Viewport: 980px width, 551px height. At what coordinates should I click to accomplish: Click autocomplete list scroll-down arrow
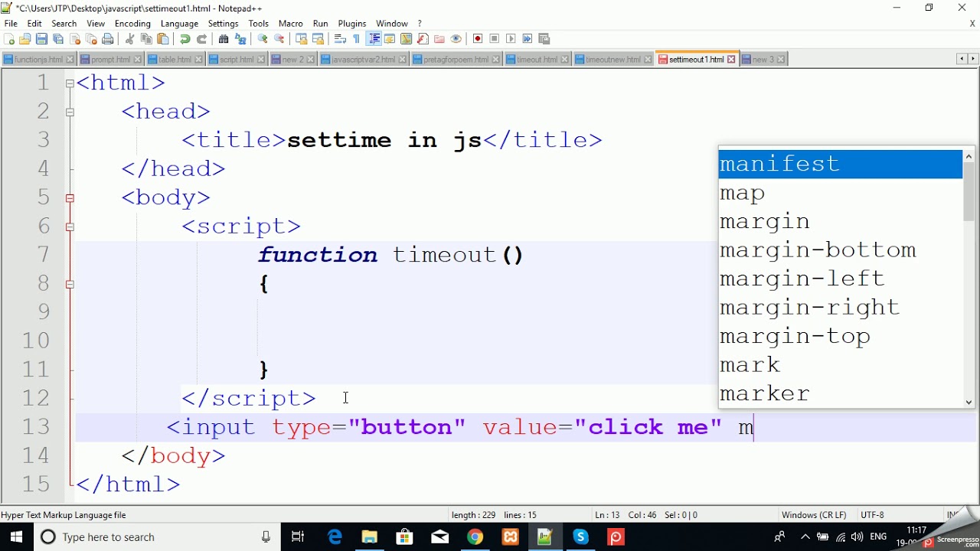[x=969, y=402]
